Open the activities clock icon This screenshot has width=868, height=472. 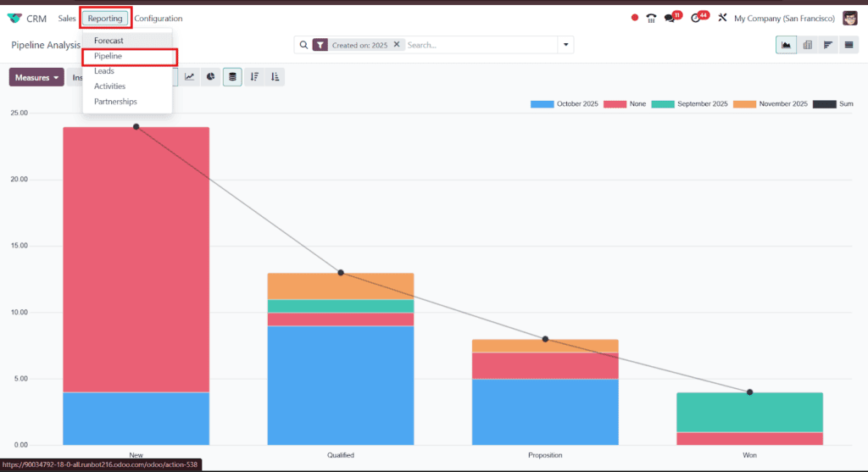[697, 18]
